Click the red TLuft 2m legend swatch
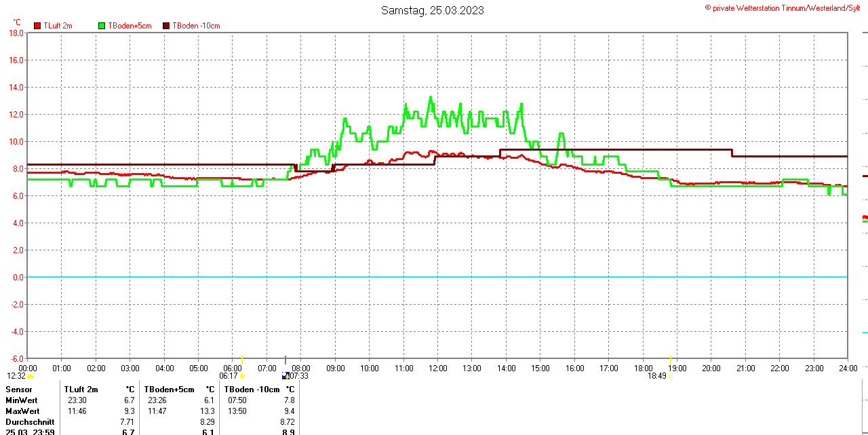This screenshot has width=868, height=435. click(38, 26)
